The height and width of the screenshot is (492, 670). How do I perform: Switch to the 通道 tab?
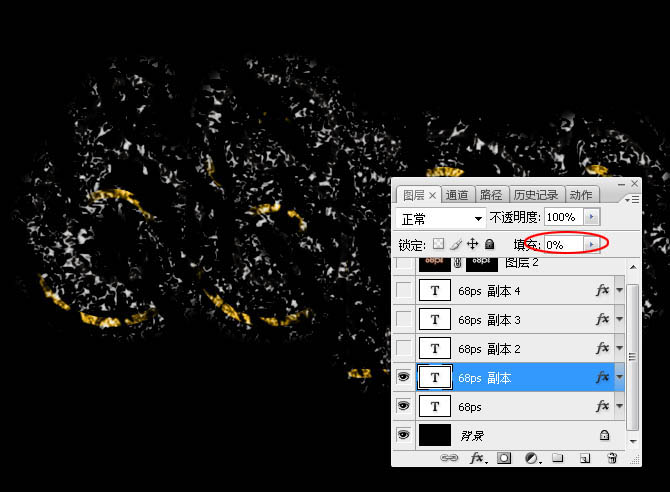pos(457,195)
